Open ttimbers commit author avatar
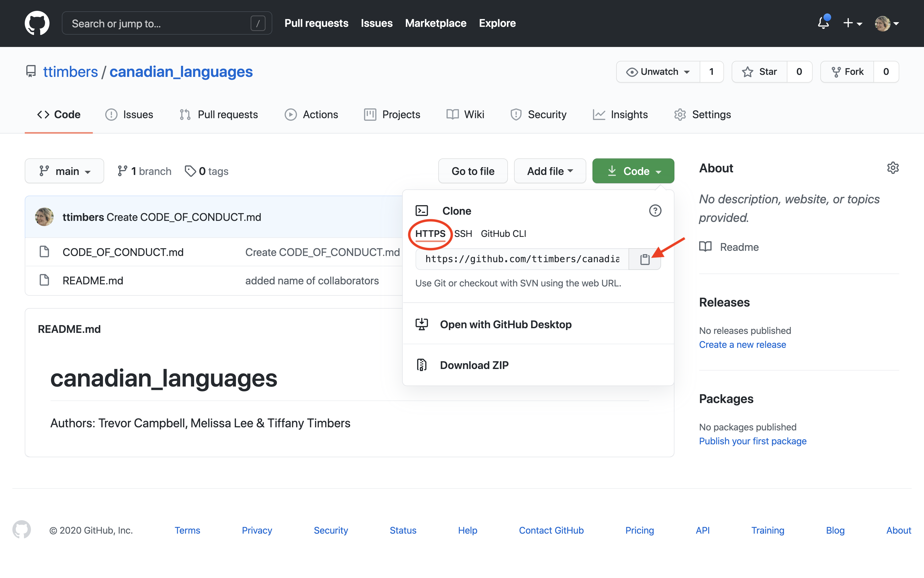Image resolution: width=924 pixels, height=578 pixels. (x=44, y=217)
